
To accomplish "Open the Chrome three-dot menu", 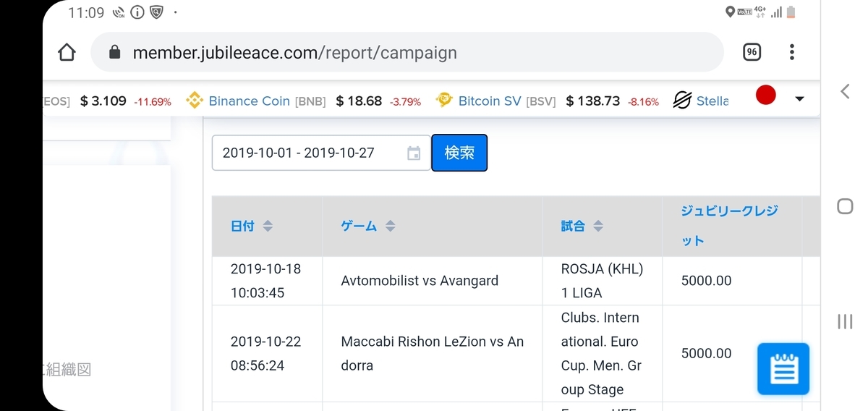I will click(792, 52).
